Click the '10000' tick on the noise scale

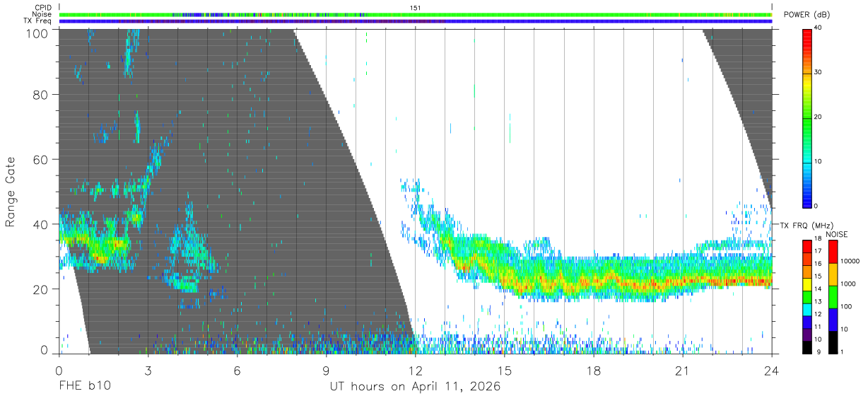point(849,262)
